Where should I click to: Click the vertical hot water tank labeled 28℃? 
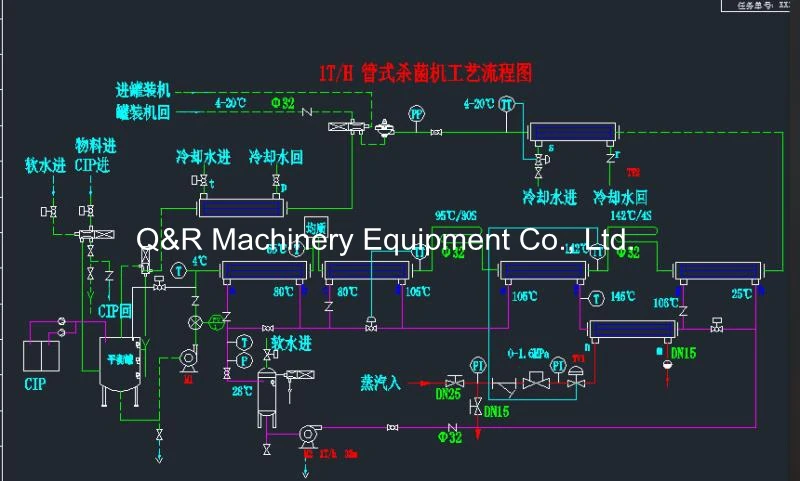266,397
